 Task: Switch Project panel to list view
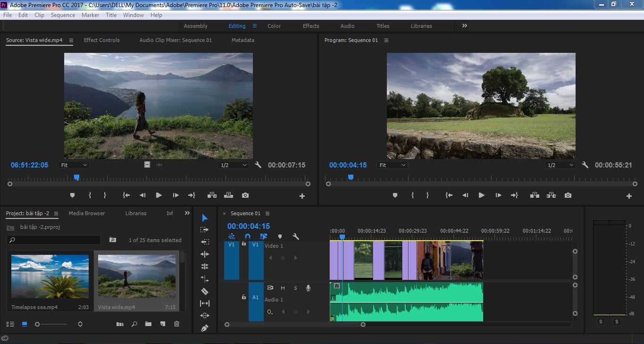[10, 324]
